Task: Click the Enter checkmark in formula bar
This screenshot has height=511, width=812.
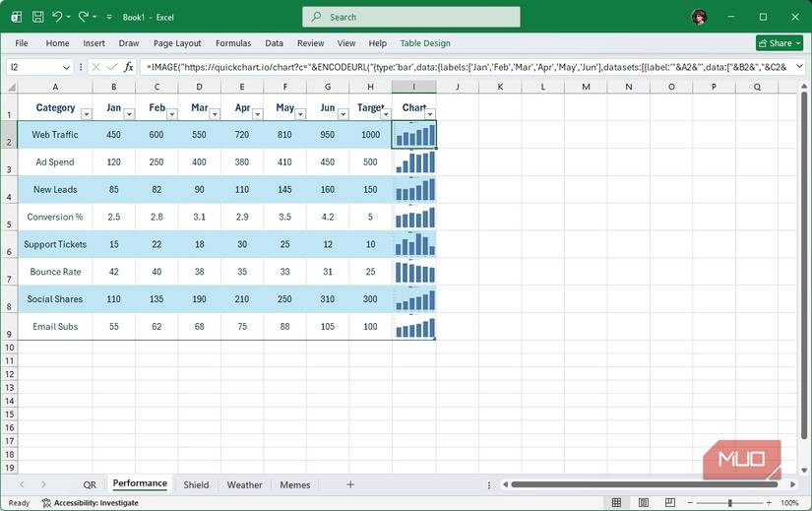Action: [x=112, y=67]
